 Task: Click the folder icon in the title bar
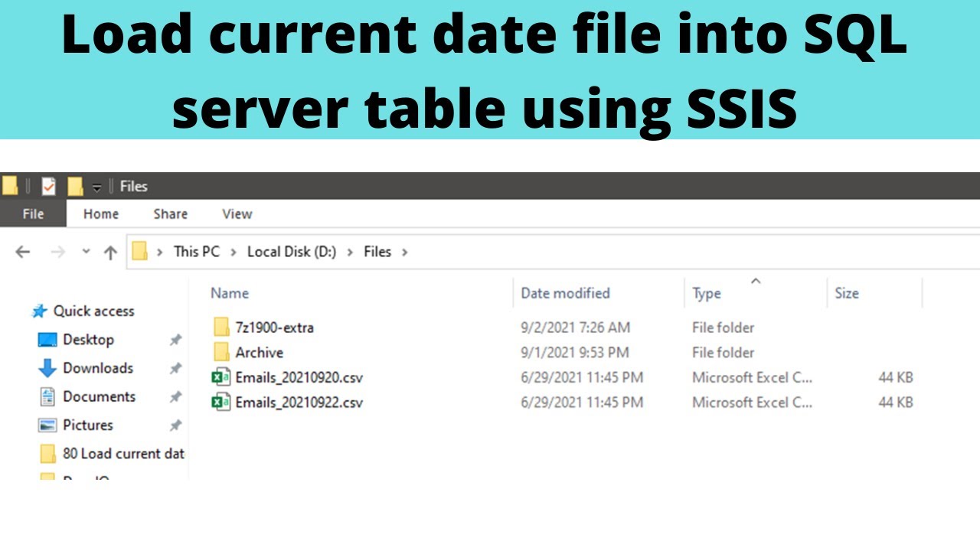[9, 186]
